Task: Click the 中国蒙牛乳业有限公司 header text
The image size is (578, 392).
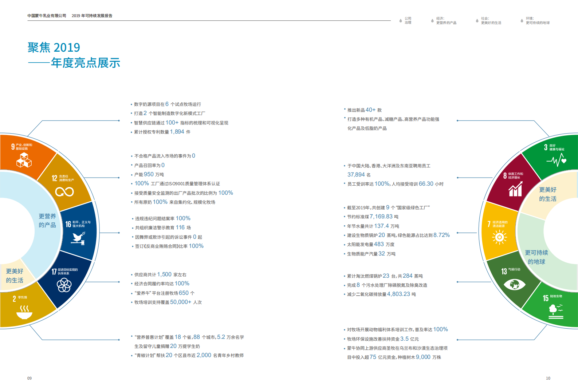Action: pyautogui.click(x=47, y=16)
